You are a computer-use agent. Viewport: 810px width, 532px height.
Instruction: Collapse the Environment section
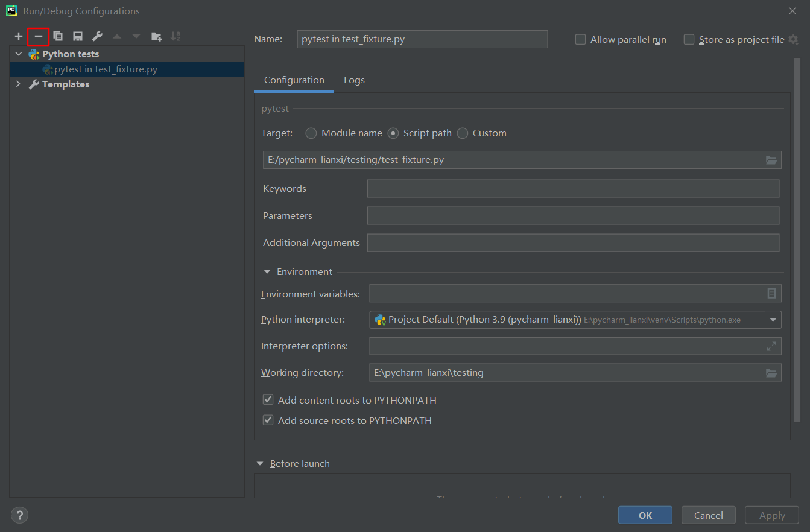point(267,272)
